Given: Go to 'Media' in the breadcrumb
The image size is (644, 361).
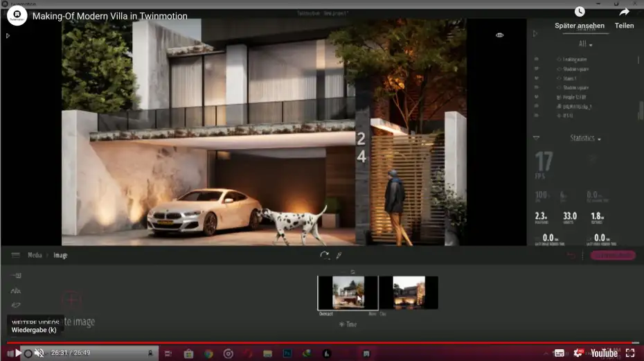Looking at the screenshot, I should pos(35,255).
